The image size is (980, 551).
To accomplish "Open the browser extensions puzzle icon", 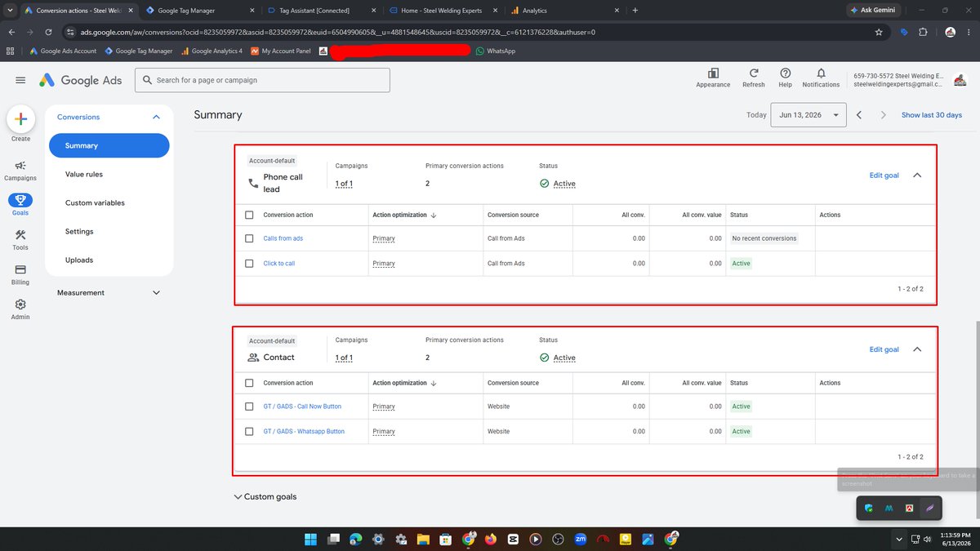I will coord(923,32).
